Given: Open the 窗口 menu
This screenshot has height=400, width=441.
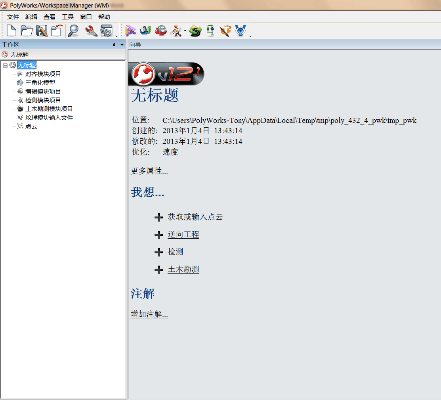Looking at the screenshot, I should (x=86, y=17).
